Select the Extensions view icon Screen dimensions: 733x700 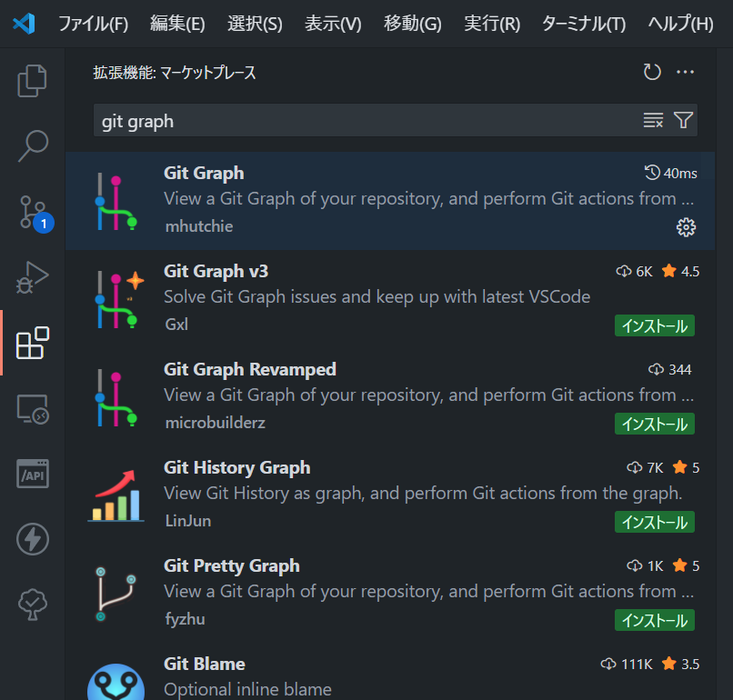click(32, 343)
